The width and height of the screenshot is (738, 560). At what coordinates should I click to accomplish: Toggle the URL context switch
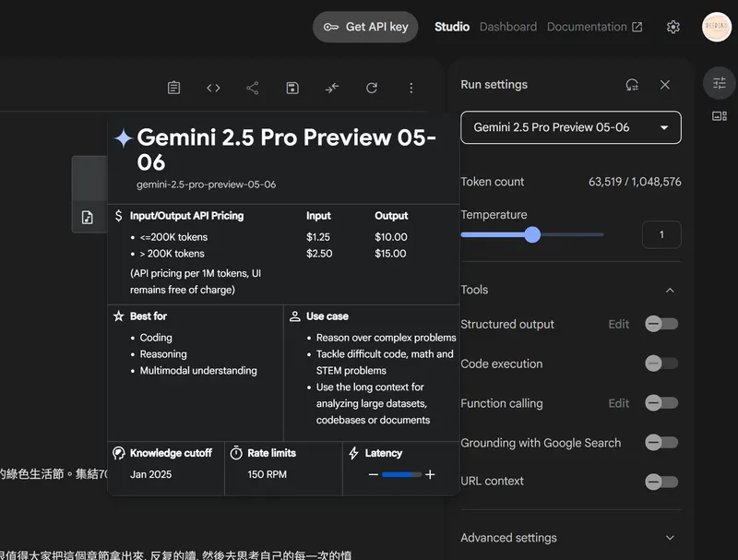[x=661, y=482]
